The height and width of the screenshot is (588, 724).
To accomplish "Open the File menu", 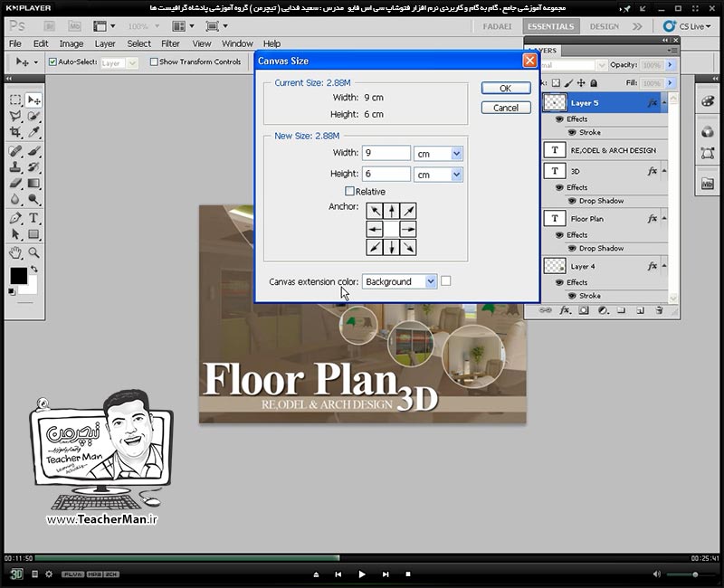I will 15,43.
